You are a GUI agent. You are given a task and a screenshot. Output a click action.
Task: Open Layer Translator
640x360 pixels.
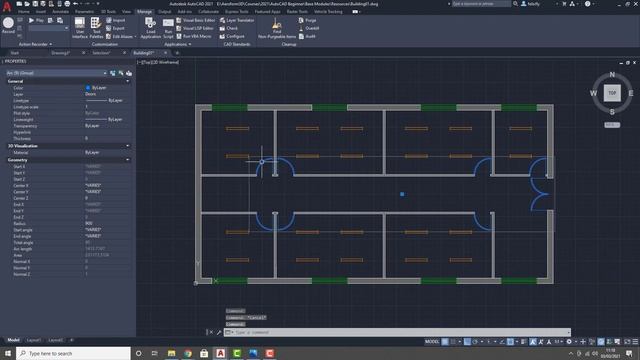(x=237, y=20)
